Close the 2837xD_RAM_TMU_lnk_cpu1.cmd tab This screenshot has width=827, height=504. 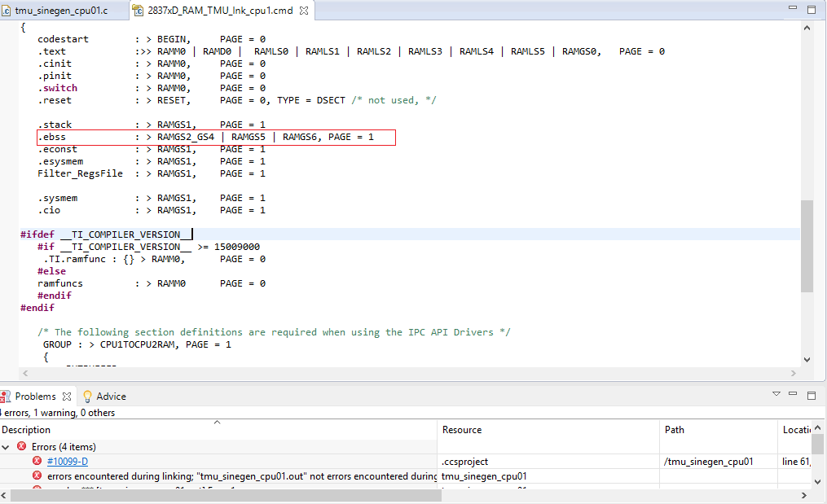[305, 11]
